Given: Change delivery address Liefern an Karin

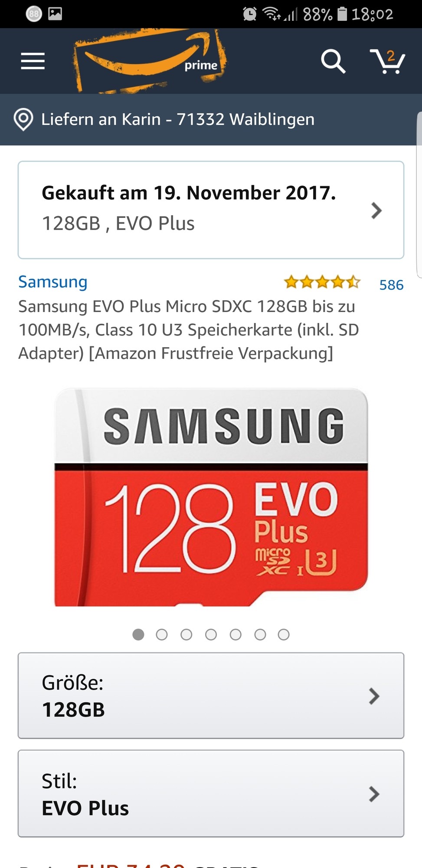Looking at the screenshot, I should [178, 119].
